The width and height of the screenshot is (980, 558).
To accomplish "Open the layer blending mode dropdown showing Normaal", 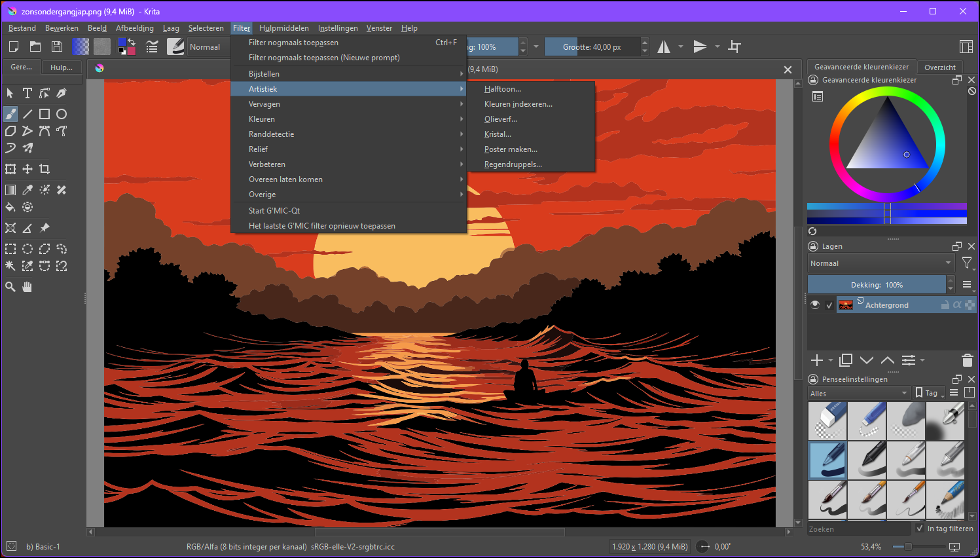I will tap(880, 263).
